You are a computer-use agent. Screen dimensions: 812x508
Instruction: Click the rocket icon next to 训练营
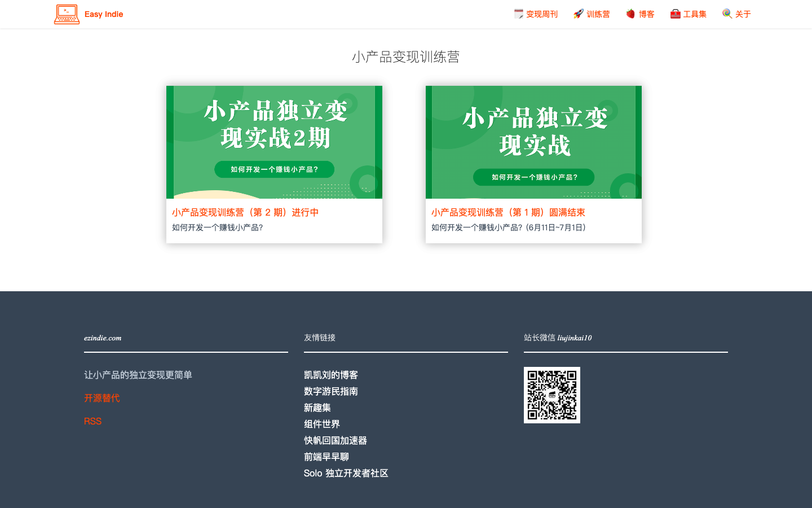[577, 14]
